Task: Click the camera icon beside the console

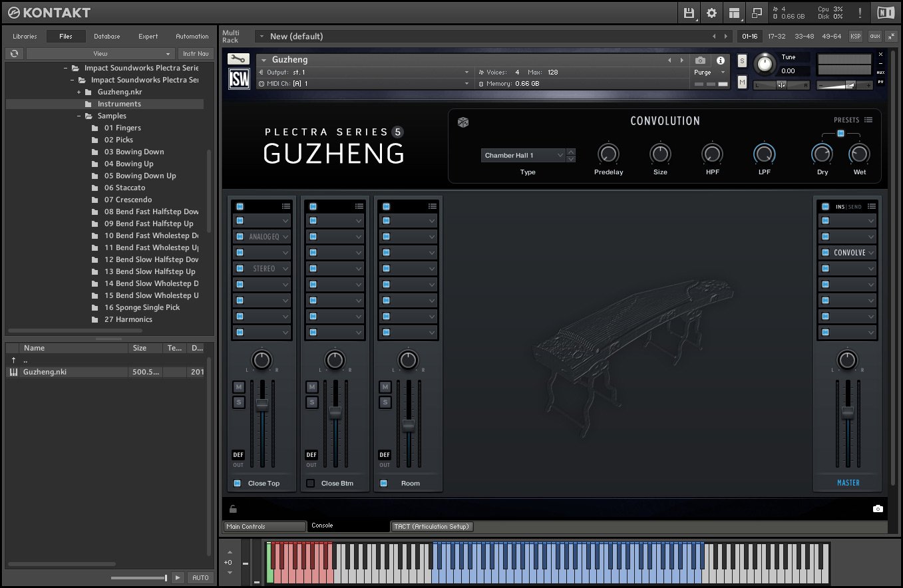Action: pyautogui.click(x=878, y=509)
